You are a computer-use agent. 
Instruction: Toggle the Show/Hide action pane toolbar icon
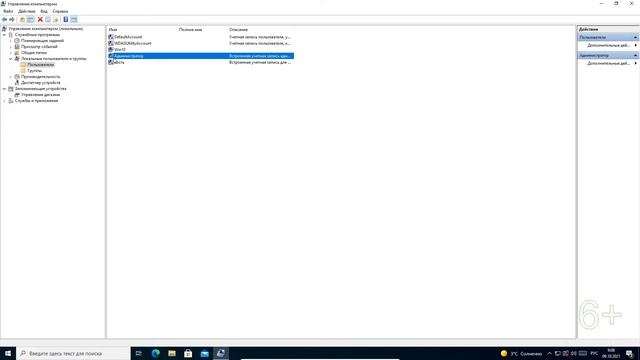point(74,20)
